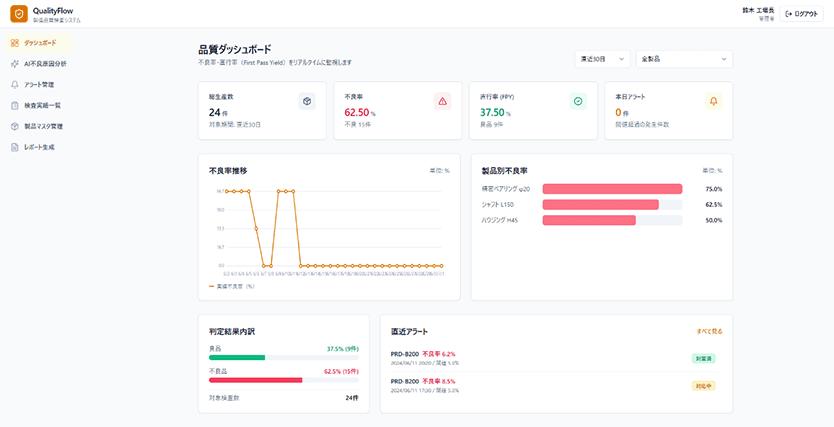This screenshot has width=834, height=427.
Task: Click the green check icon on 直行率 card
Action: click(x=578, y=101)
